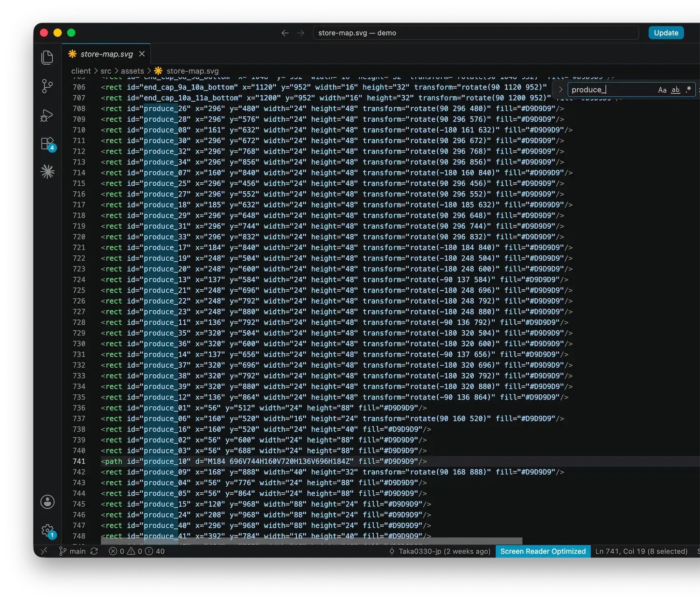The height and width of the screenshot is (601, 700).
Task: Click the path tag on line 741
Action: (113, 461)
